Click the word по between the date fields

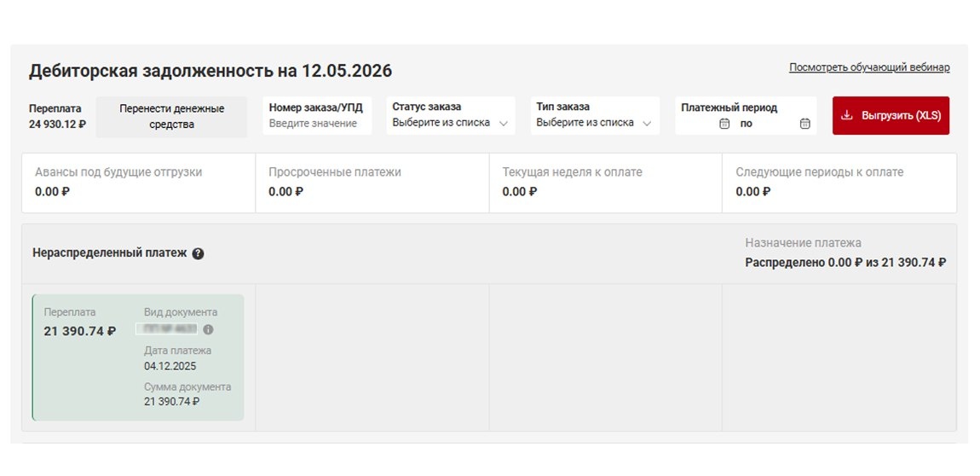tap(747, 124)
